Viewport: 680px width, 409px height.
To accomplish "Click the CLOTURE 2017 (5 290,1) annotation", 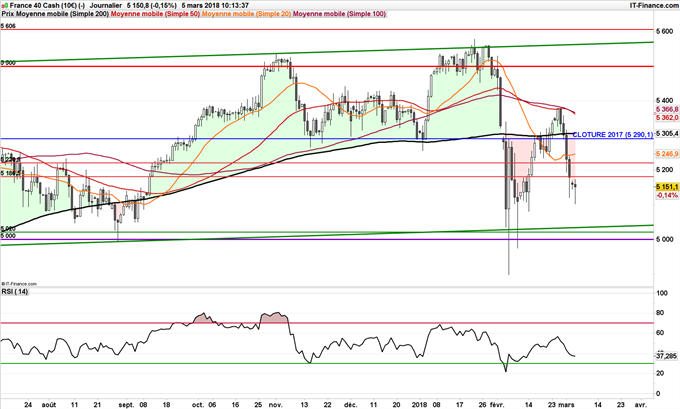I will coord(612,134).
